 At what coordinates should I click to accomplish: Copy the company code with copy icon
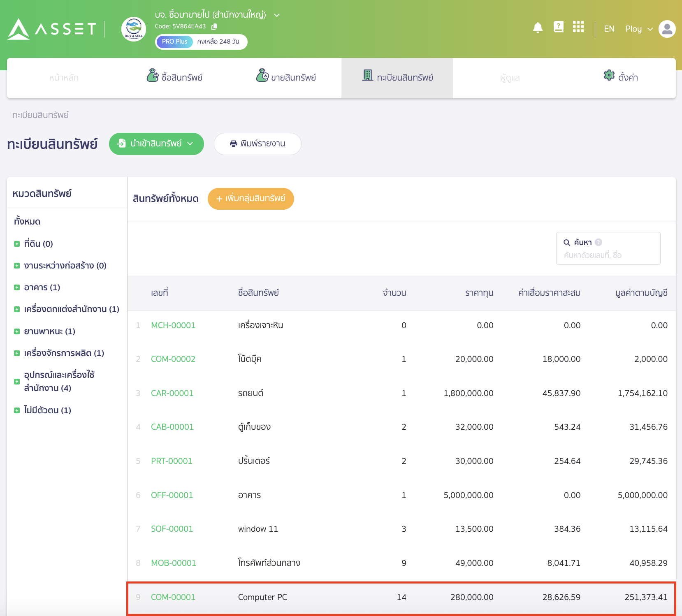click(x=214, y=27)
